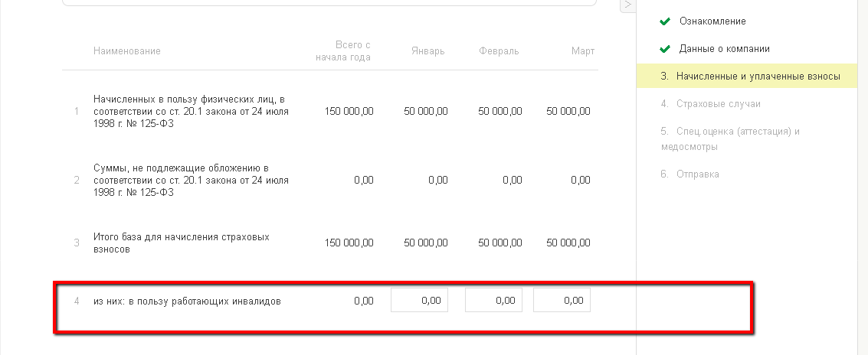
Task: Click the March value 50 000,00 in row 3
Action: 568,243
